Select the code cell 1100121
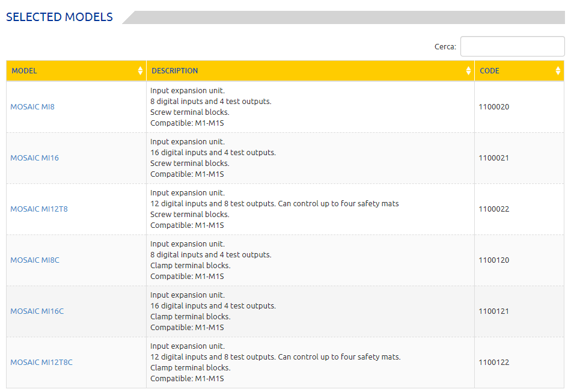This screenshot has height=392, width=571. (x=493, y=311)
